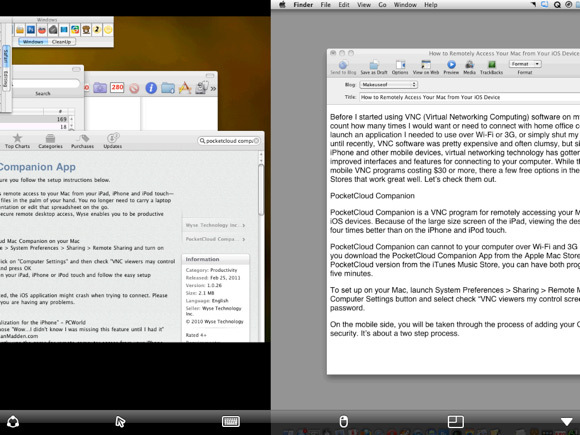The width and height of the screenshot is (580, 435).
Task: Open the Help menu
Action: (x=431, y=5)
